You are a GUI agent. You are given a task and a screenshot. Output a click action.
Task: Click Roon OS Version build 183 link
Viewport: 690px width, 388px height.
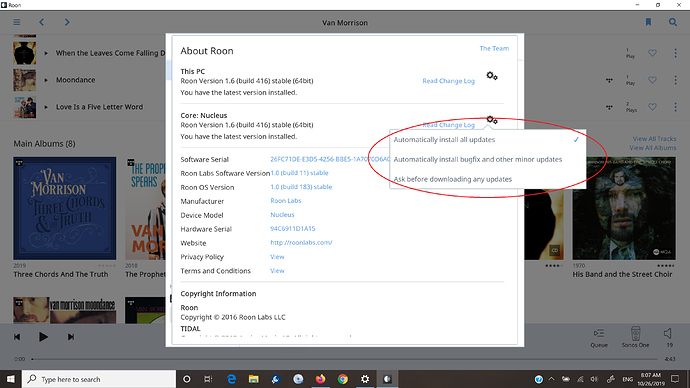click(301, 187)
